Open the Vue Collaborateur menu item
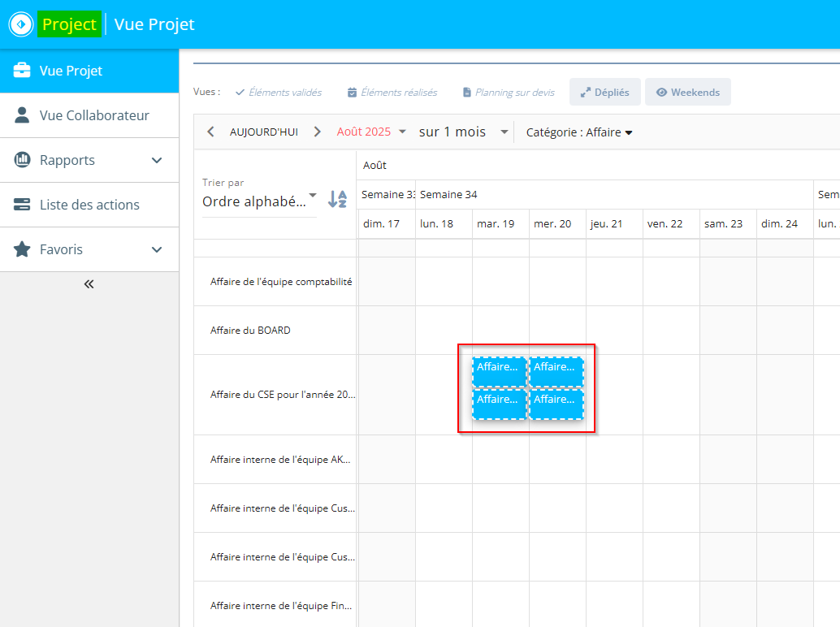Image resolution: width=840 pixels, height=627 pixels. point(94,115)
